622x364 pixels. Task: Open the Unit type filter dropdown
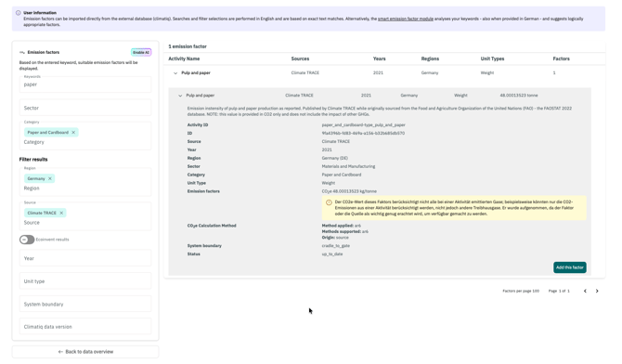click(x=85, y=281)
